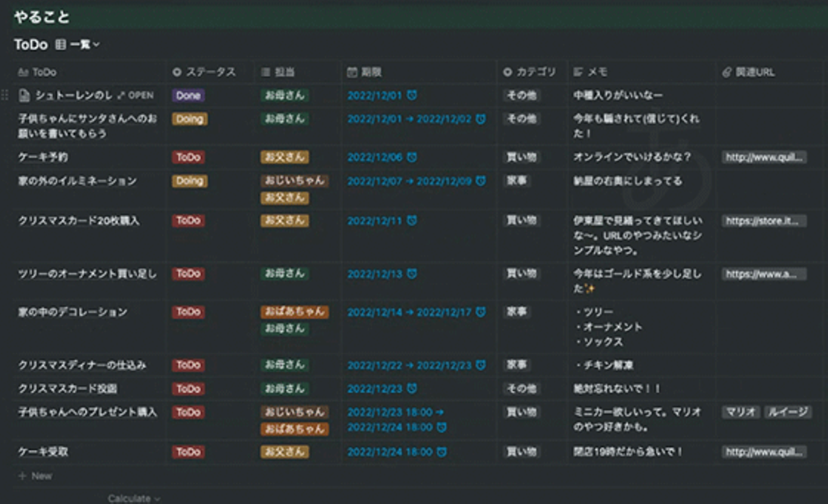Click the memo 閉店19時だから急いで！

coord(628,452)
